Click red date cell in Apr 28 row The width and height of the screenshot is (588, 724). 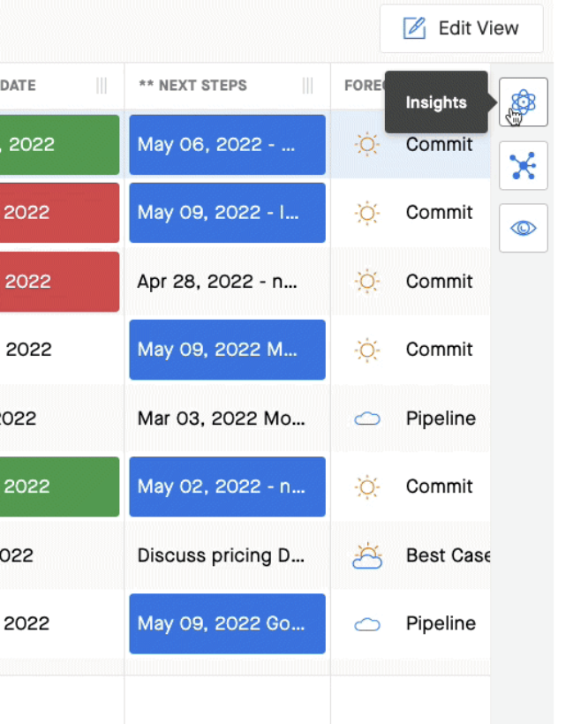(59, 281)
